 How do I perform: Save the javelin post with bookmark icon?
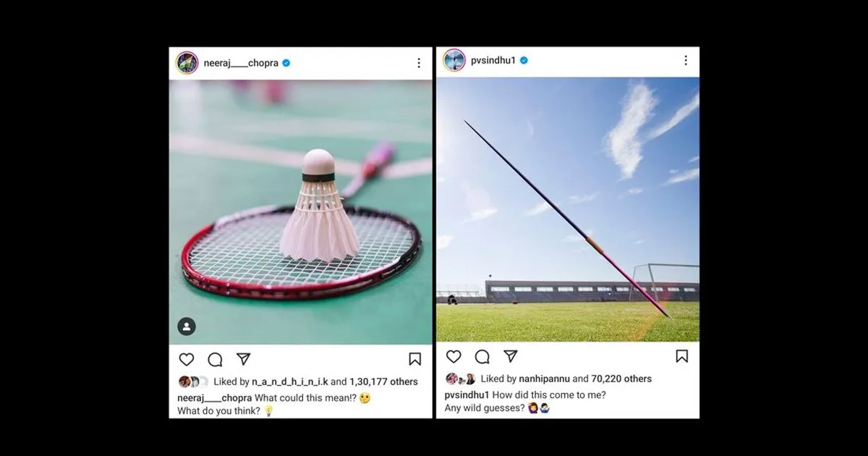[x=682, y=356]
